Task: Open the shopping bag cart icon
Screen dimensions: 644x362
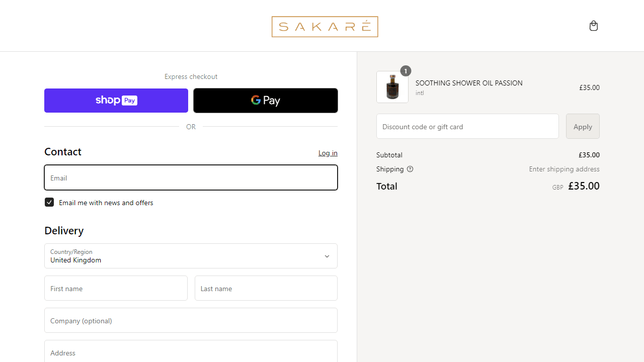Action: pyautogui.click(x=594, y=26)
